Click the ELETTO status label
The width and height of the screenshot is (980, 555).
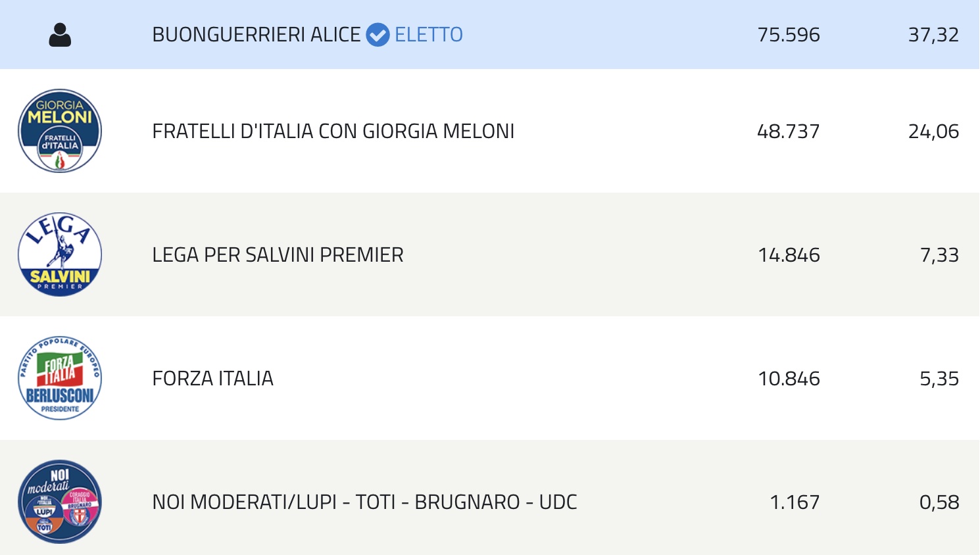tap(429, 34)
